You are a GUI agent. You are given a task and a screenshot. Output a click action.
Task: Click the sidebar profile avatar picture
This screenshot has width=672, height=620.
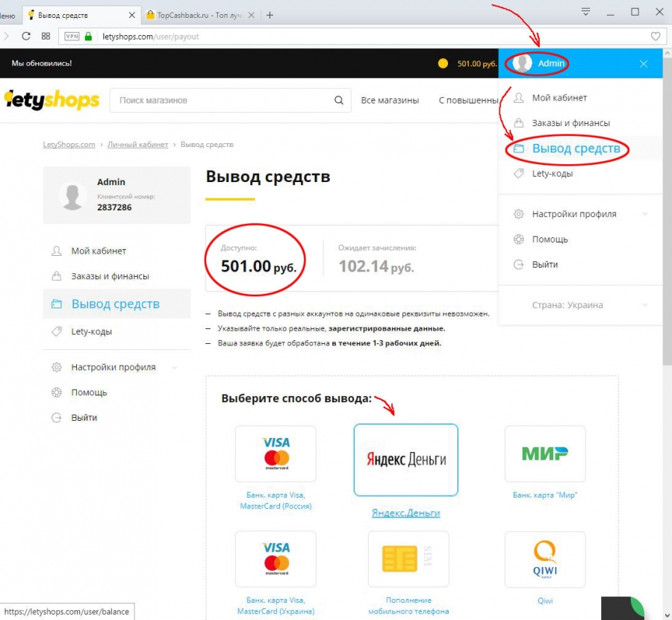point(72,196)
